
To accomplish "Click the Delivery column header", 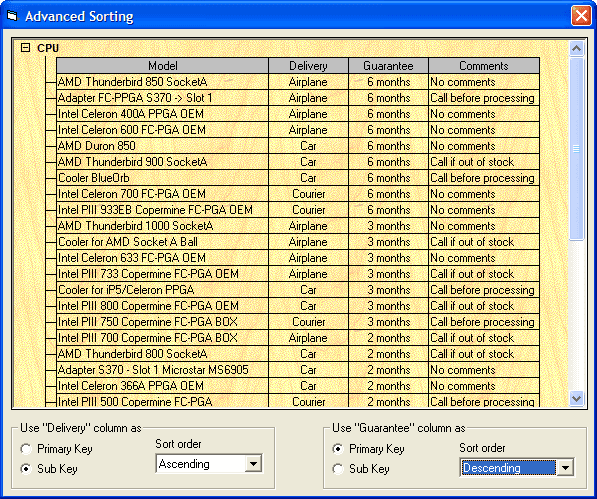I will pyautogui.click(x=308, y=66).
